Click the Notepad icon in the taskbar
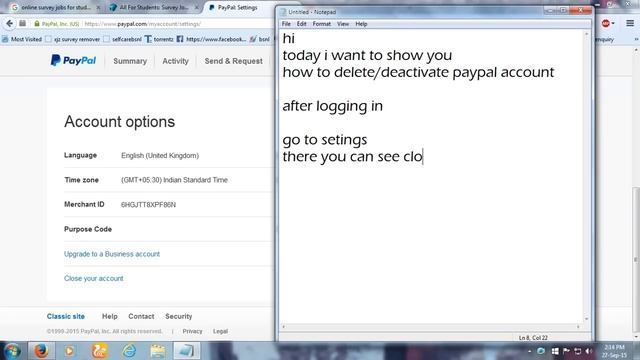The image size is (640, 360). tap(187, 351)
